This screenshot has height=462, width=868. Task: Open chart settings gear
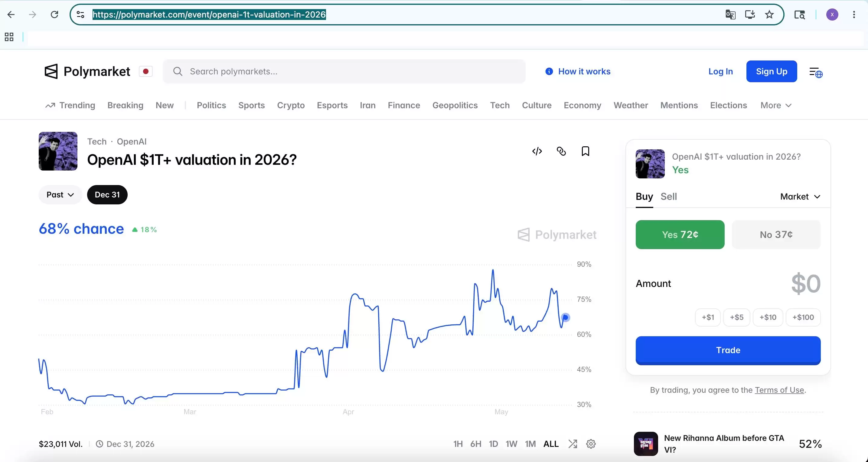(x=591, y=444)
